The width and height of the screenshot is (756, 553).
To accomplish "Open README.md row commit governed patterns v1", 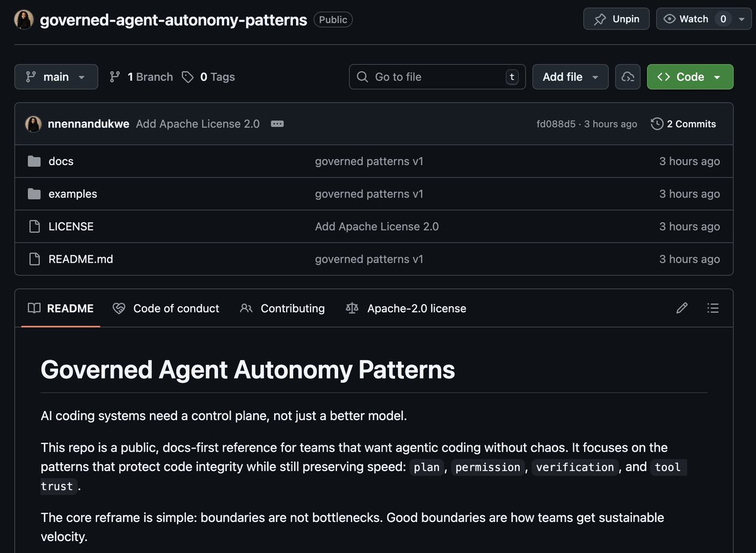I will 369,259.
